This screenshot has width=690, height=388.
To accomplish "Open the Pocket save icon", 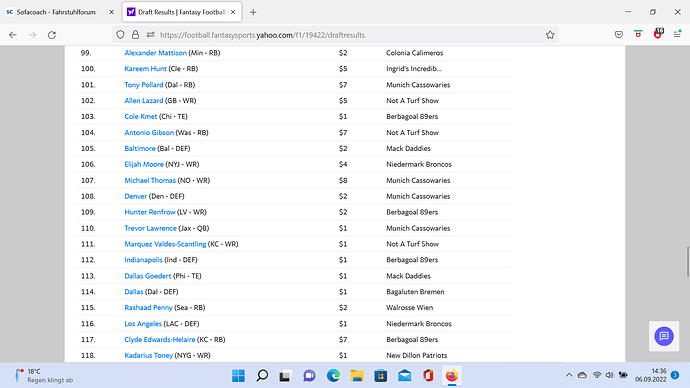I will (619, 35).
